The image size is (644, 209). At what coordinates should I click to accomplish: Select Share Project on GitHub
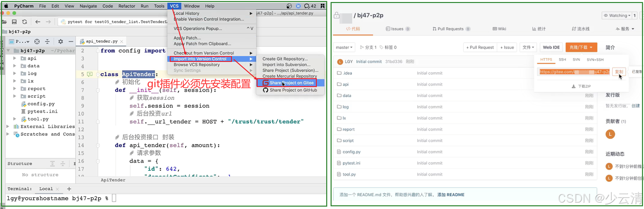pos(290,90)
